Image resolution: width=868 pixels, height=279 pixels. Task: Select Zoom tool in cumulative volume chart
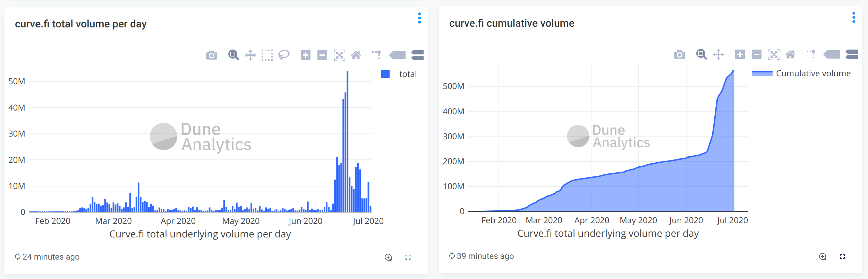point(701,54)
